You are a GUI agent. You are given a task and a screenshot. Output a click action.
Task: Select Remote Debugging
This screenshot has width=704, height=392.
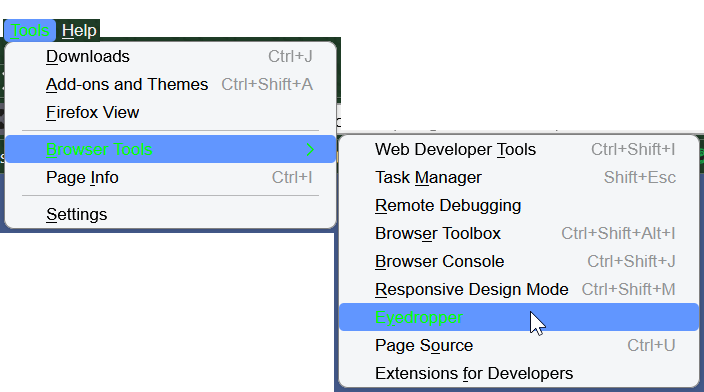[519, 206]
